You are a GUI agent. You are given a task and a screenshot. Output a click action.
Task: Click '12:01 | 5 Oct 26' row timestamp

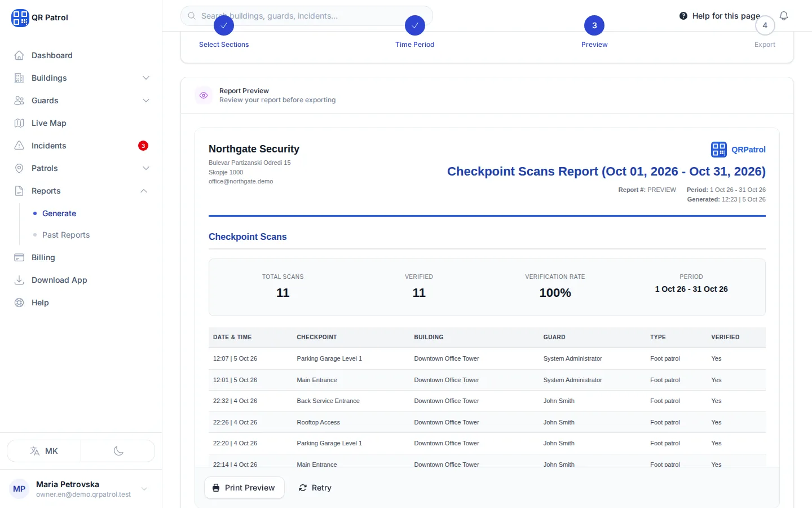235,380
